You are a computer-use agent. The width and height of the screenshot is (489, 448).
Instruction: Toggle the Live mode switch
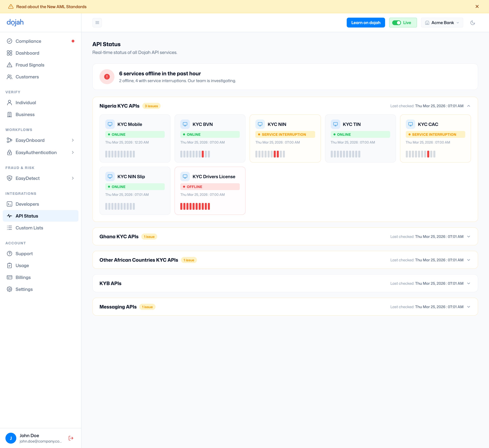point(397,23)
